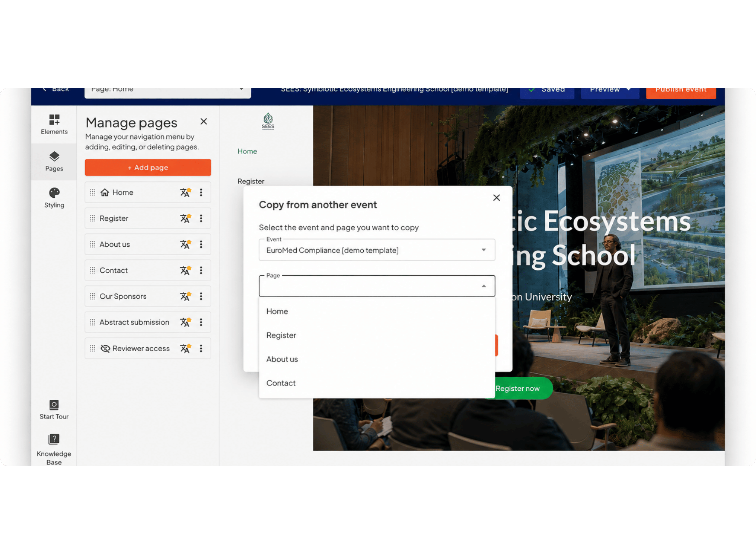Open the Knowledge Base icon
756x554 pixels.
point(54,439)
